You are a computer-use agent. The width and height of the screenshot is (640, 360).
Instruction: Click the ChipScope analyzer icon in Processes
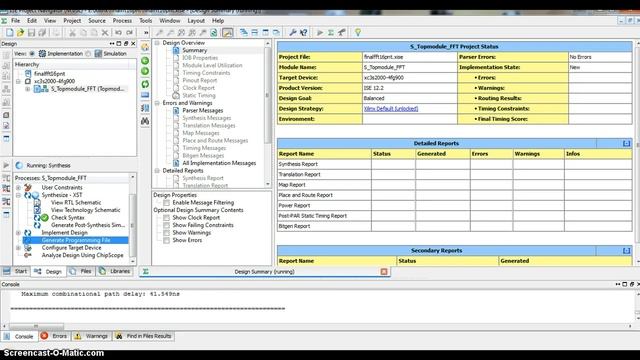pos(28,255)
